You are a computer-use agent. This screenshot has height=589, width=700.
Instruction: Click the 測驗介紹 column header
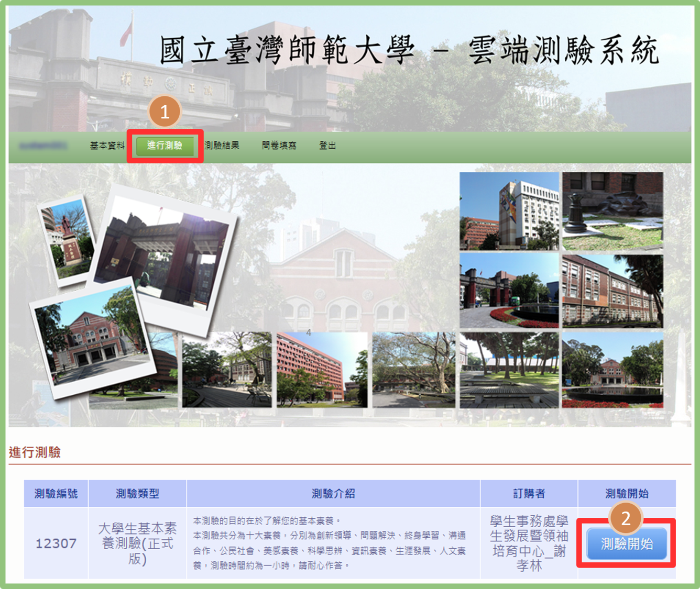coord(333,493)
